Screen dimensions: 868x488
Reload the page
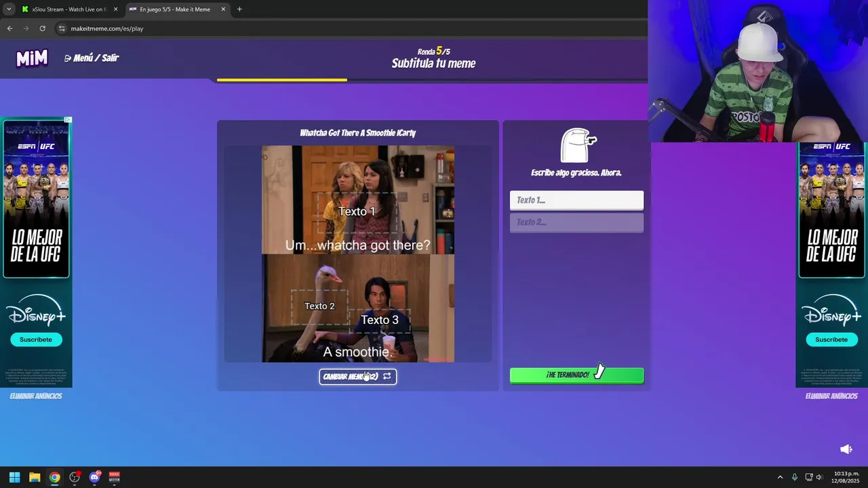(x=42, y=28)
